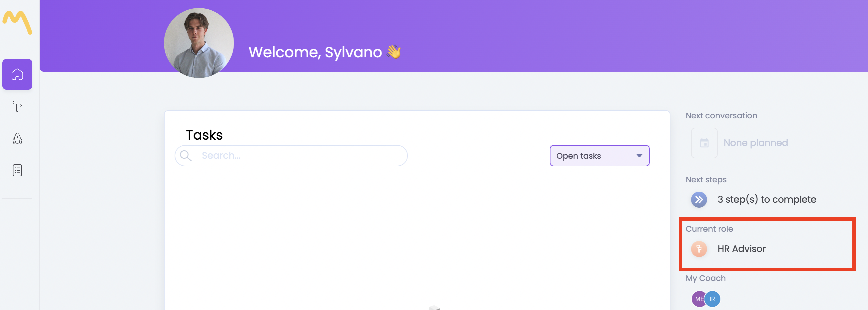Screen dimensions: 868x310
Task: Click the double-chevron Next steps icon
Action: tap(699, 199)
